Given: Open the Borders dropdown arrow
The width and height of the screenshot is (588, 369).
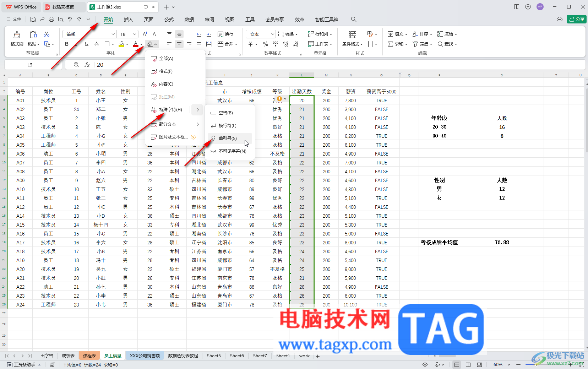Looking at the screenshot, I should (113, 44).
